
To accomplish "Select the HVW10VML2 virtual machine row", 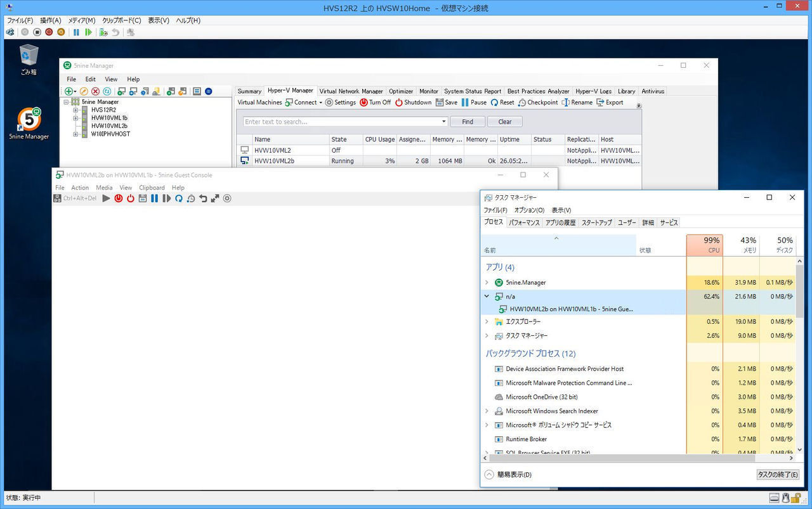I will tap(438, 150).
